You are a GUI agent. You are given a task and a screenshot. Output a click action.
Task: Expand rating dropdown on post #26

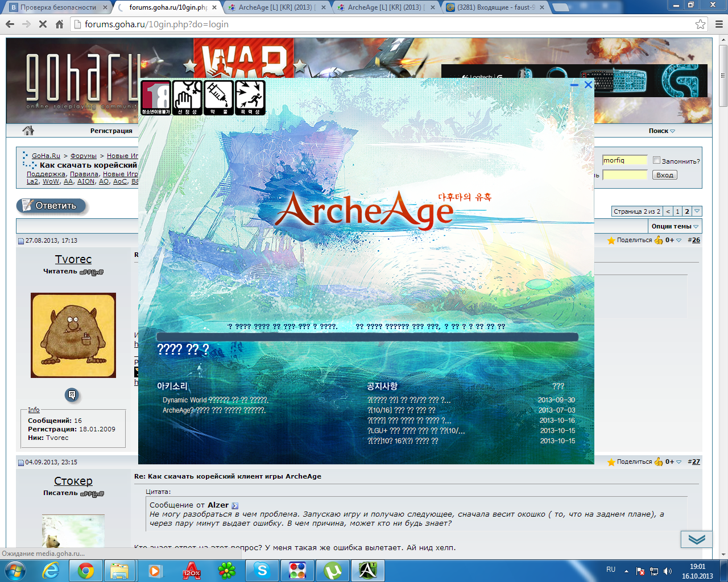(x=679, y=240)
